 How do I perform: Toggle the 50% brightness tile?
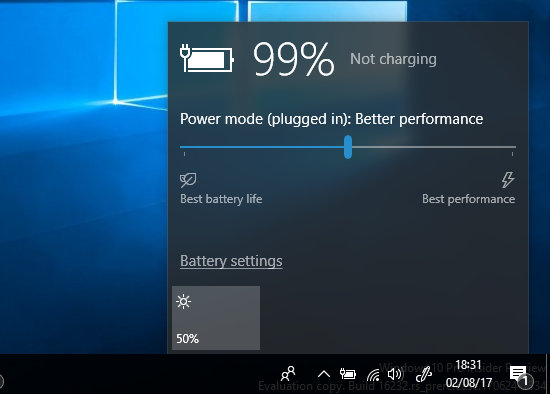[x=216, y=318]
